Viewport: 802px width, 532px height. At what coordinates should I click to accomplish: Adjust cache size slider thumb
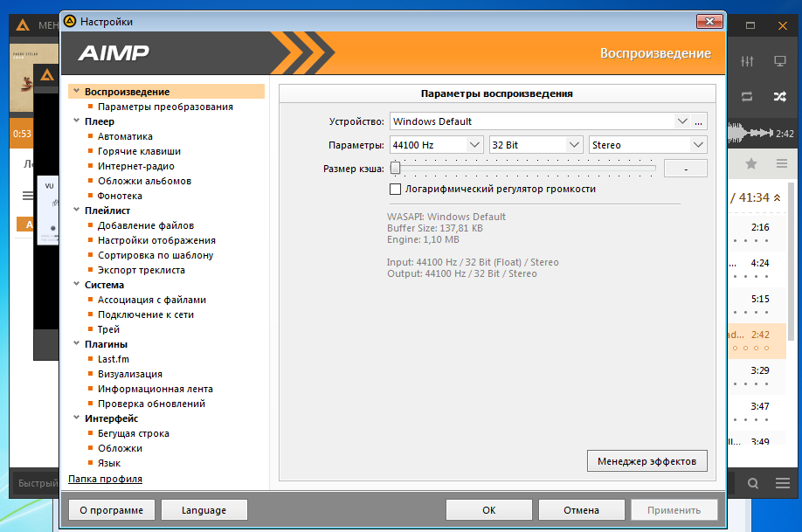[x=396, y=168]
